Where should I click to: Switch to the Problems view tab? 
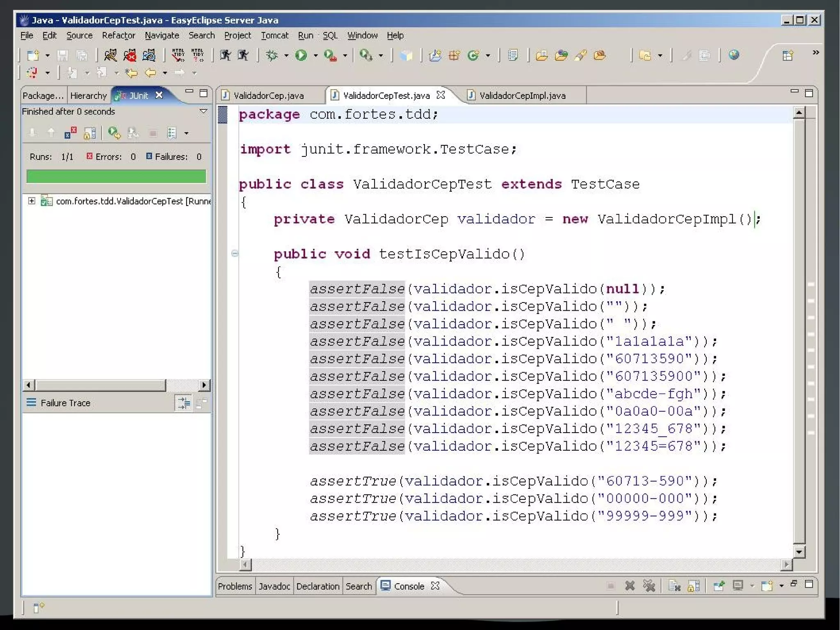235,586
